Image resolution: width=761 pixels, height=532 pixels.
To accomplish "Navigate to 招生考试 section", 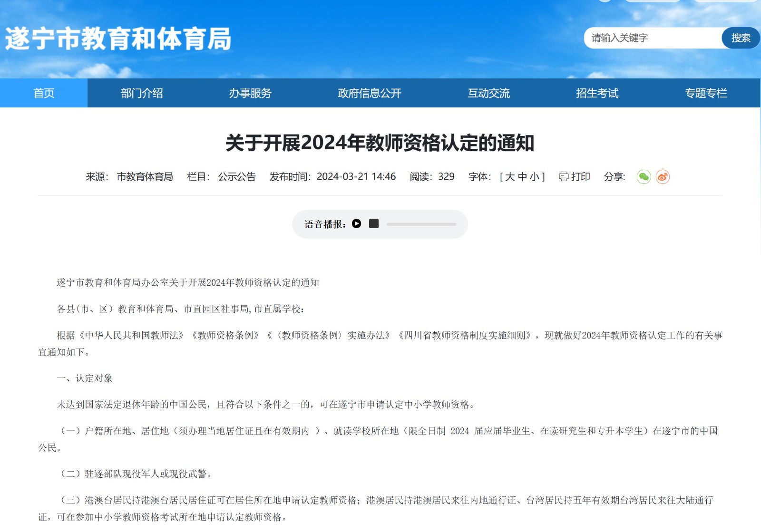I will pyautogui.click(x=597, y=93).
